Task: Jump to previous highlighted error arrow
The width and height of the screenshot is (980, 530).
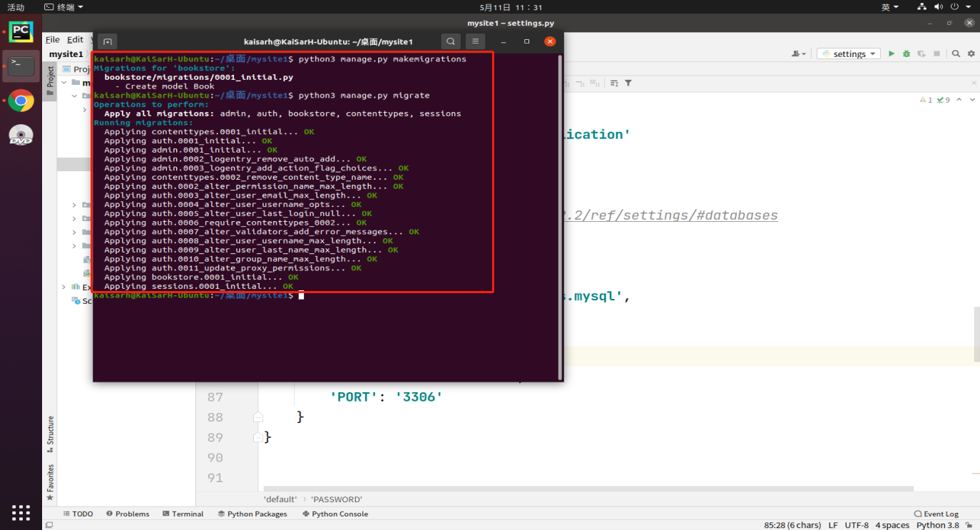Action: pos(959,100)
